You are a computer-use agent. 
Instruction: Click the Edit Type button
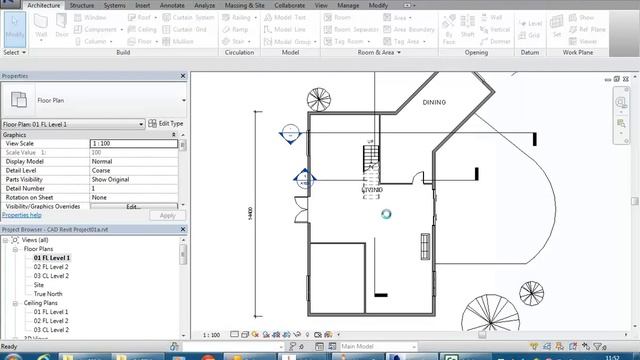(x=166, y=124)
